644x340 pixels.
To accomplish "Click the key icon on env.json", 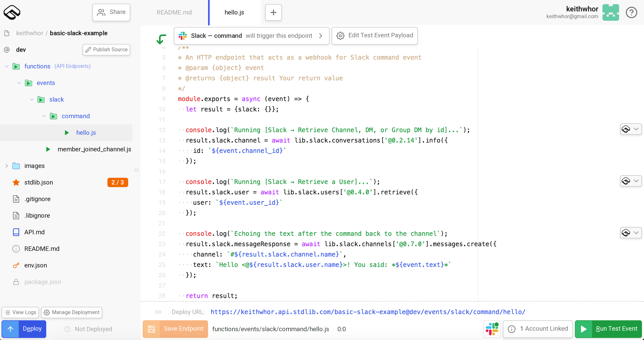I will 16,265.
